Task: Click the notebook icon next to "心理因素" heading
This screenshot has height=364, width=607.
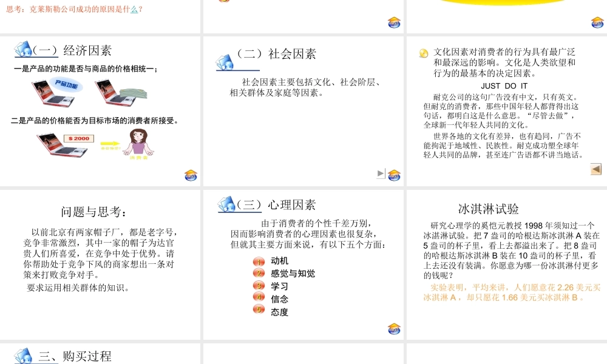Action: (x=228, y=204)
